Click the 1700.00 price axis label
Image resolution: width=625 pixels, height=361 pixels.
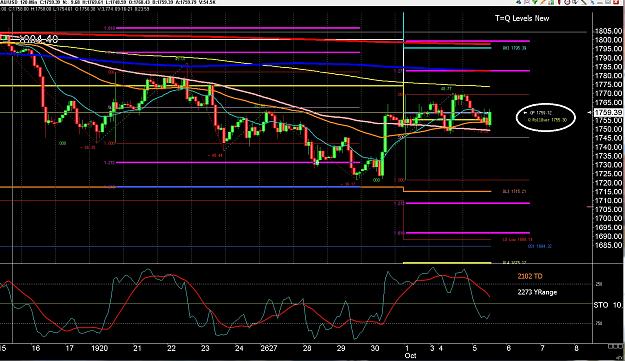pyautogui.click(x=608, y=218)
